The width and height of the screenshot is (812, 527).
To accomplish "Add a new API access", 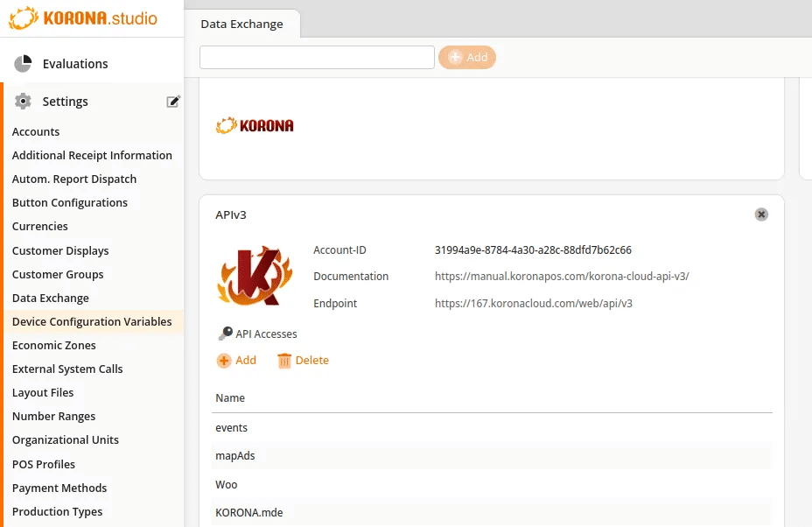I will 236,361.
